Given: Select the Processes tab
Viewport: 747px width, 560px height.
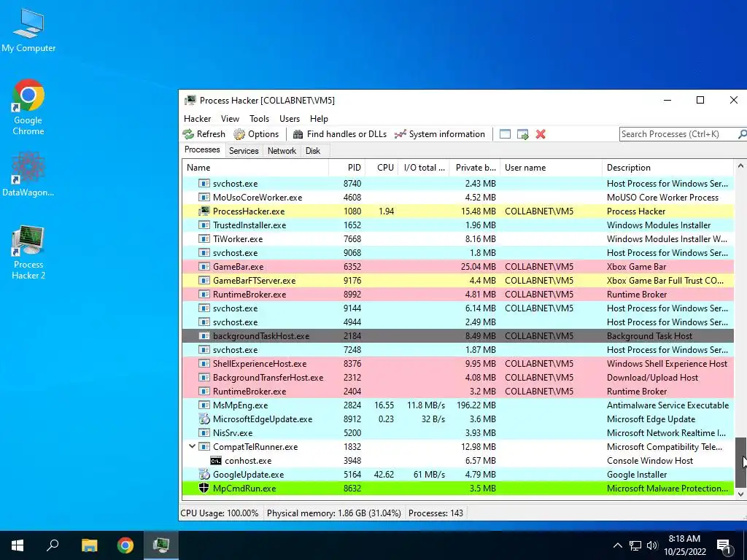Looking at the screenshot, I should tap(203, 149).
